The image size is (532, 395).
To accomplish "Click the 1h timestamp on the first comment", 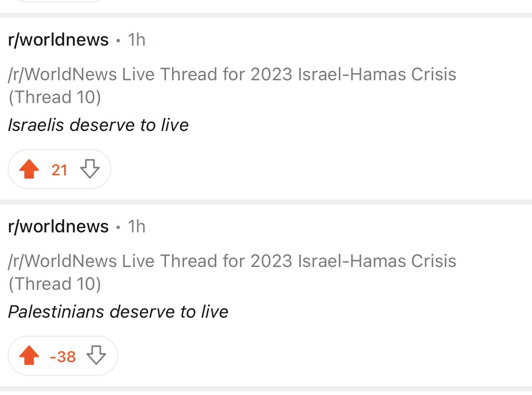I will tap(136, 40).
